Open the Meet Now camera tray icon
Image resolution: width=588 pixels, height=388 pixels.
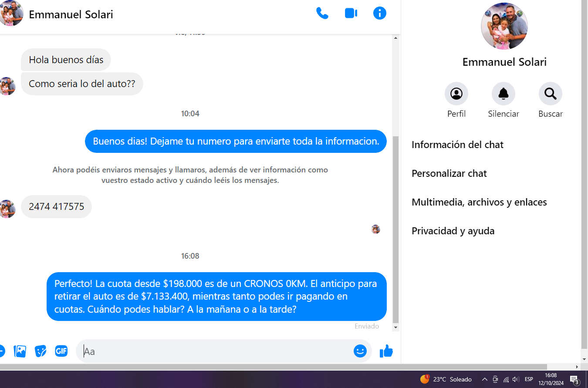pyautogui.click(x=495, y=379)
